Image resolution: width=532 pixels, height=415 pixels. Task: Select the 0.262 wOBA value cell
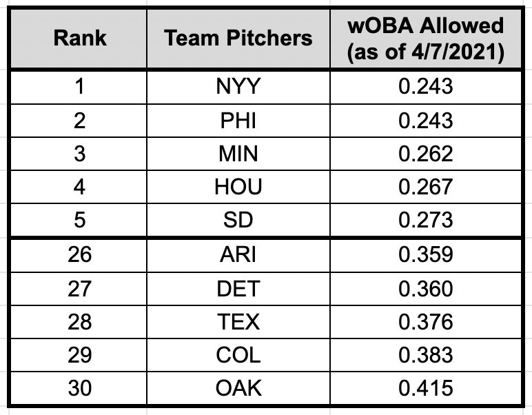(x=426, y=153)
